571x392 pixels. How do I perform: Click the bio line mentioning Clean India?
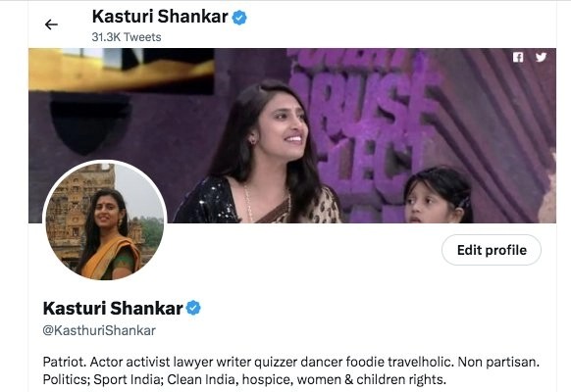244,379
